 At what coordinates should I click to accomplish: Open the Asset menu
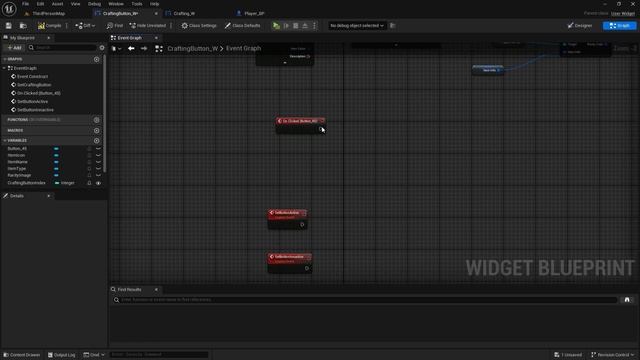click(57, 4)
